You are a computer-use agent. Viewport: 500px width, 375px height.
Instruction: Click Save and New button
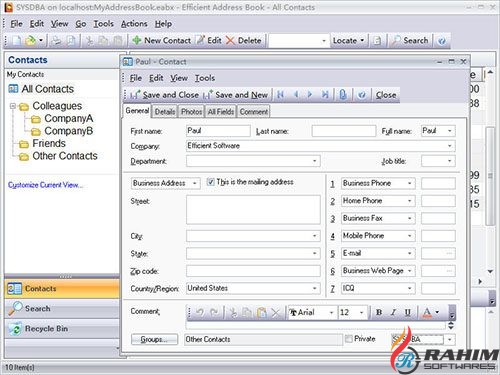click(235, 95)
